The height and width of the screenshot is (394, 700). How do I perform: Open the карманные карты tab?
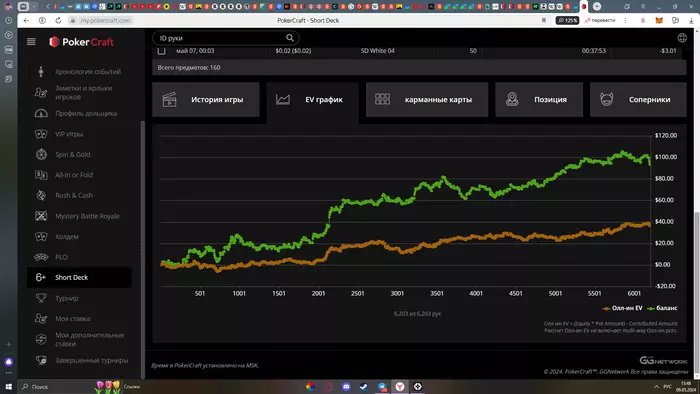pyautogui.click(x=427, y=100)
